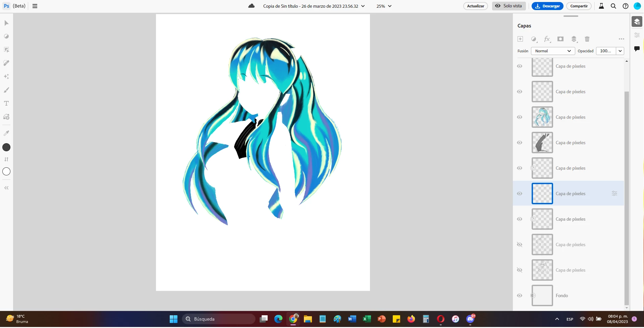Open the fx layer effects menu

click(547, 39)
